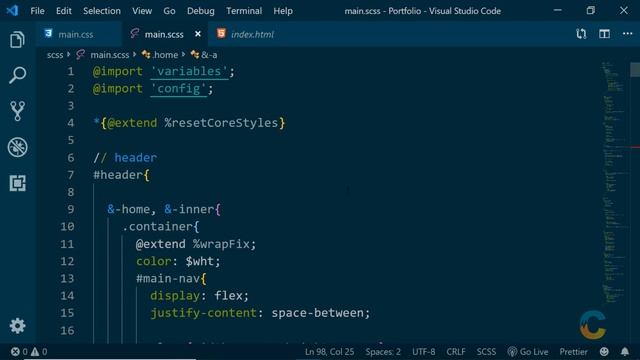Open the Explorer view in activity bar
Viewport: 640px width, 360px height.
pos(17,40)
